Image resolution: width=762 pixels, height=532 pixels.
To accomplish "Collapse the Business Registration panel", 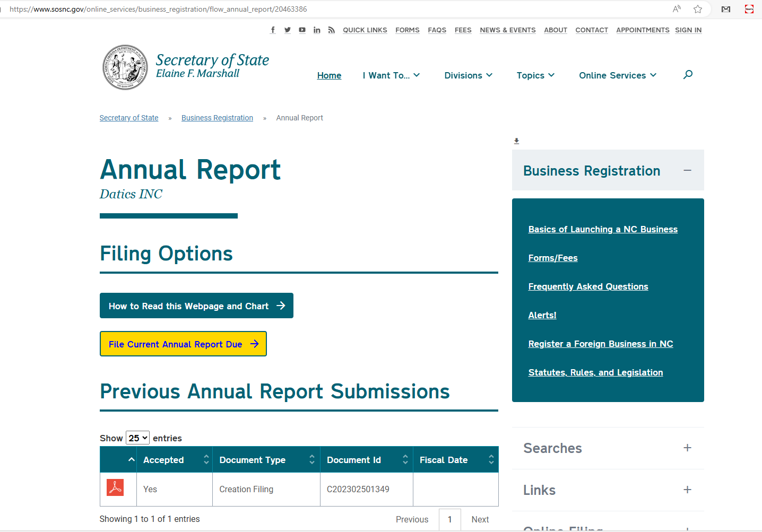I will tap(687, 170).
